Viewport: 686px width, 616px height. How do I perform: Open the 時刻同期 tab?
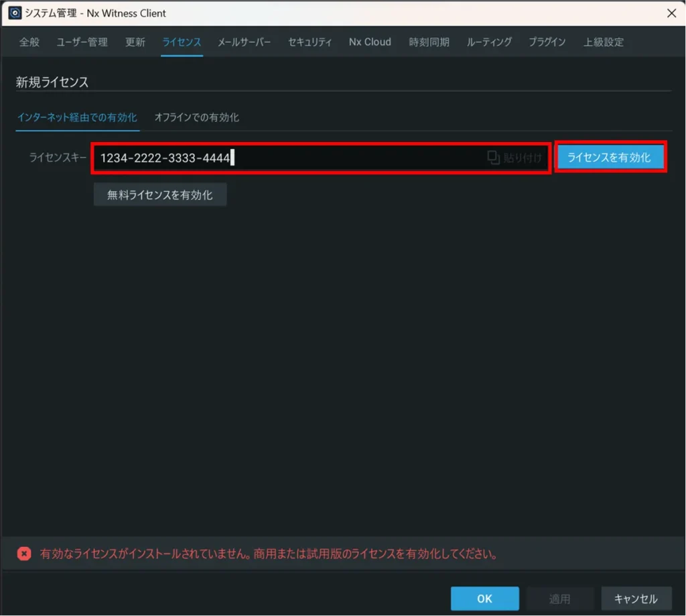pos(429,42)
